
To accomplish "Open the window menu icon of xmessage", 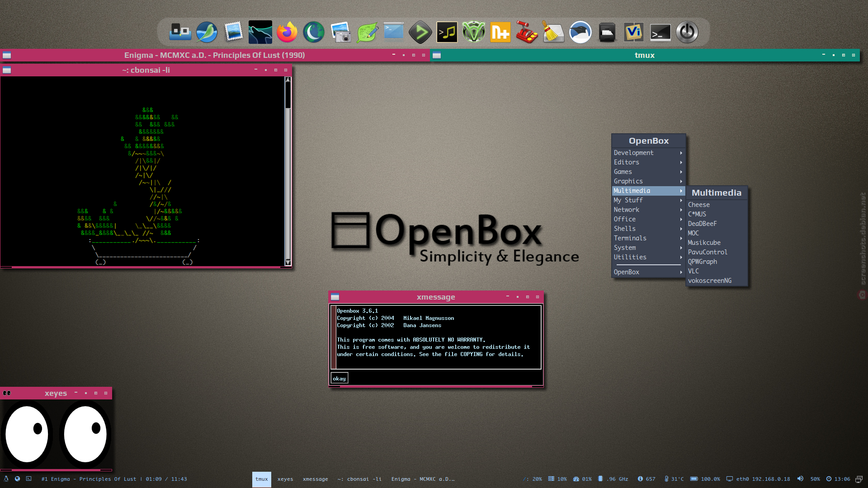I will coord(335,297).
